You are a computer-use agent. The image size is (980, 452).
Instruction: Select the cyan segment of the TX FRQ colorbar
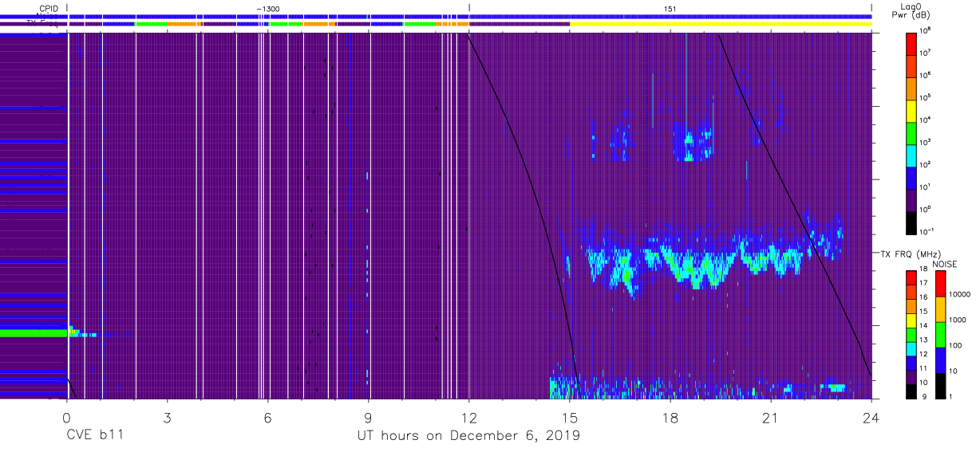(912, 349)
